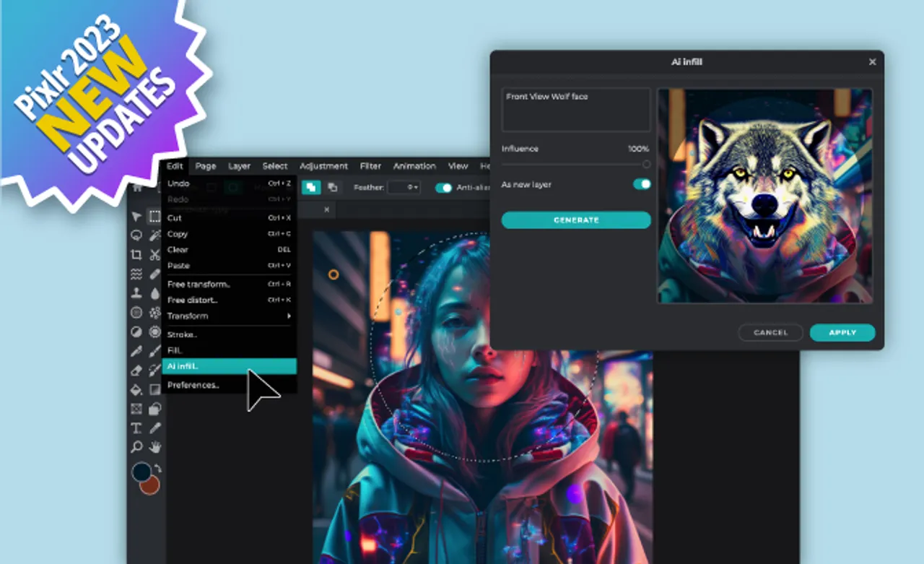Select the Pen tool
Screen dimensions: 924x564
[136, 351]
